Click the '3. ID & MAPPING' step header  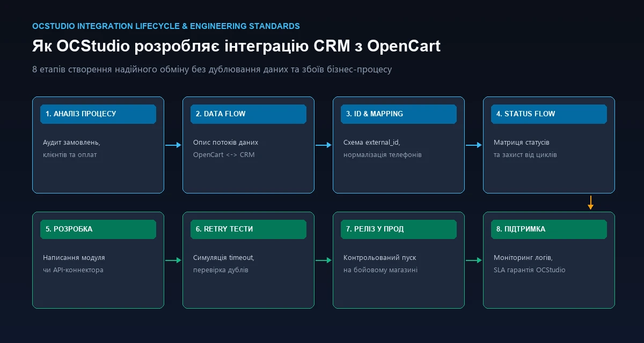coord(399,114)
